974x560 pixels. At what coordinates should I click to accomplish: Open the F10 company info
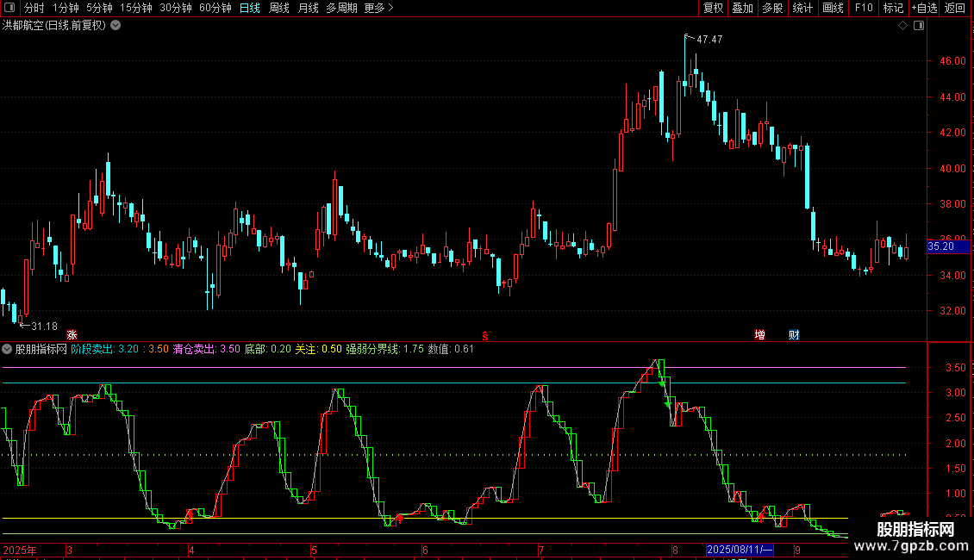point(863,9)
